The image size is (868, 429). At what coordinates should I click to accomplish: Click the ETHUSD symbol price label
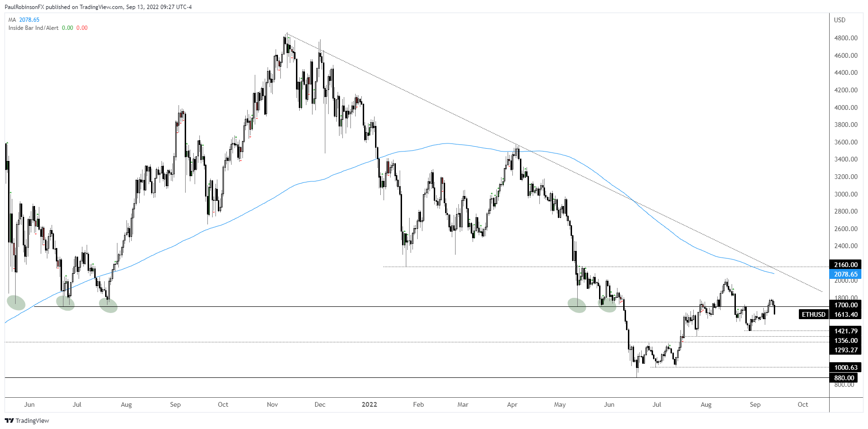pos(814,314)
